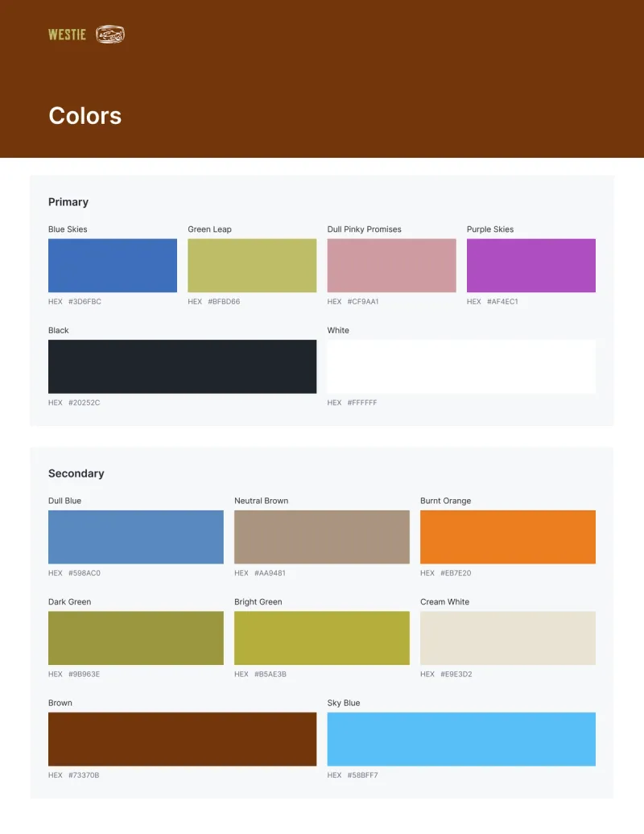The width and height of the screenshot is (644, 834).
Task: Pick the Dull Pinky Promises swatch
Action: click(x=391, y=266)
